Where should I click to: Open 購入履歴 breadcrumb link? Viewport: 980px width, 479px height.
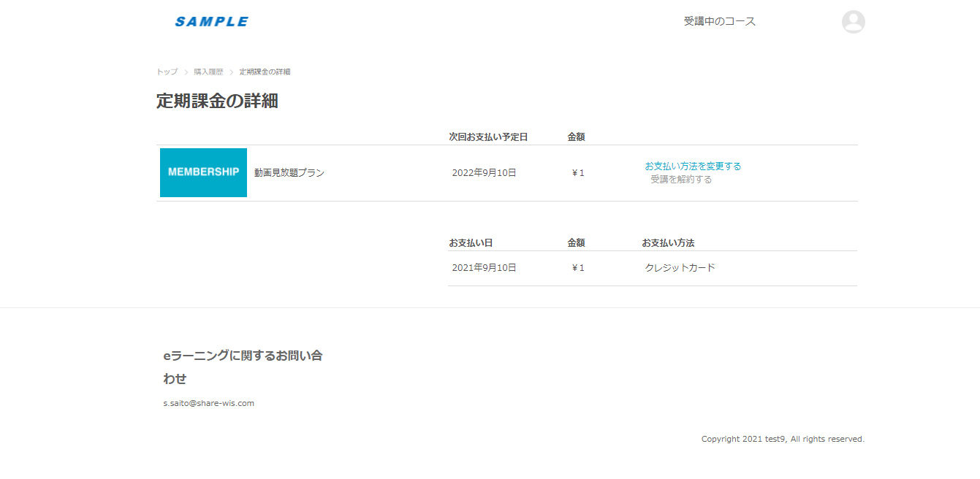[x=208, y=72]
